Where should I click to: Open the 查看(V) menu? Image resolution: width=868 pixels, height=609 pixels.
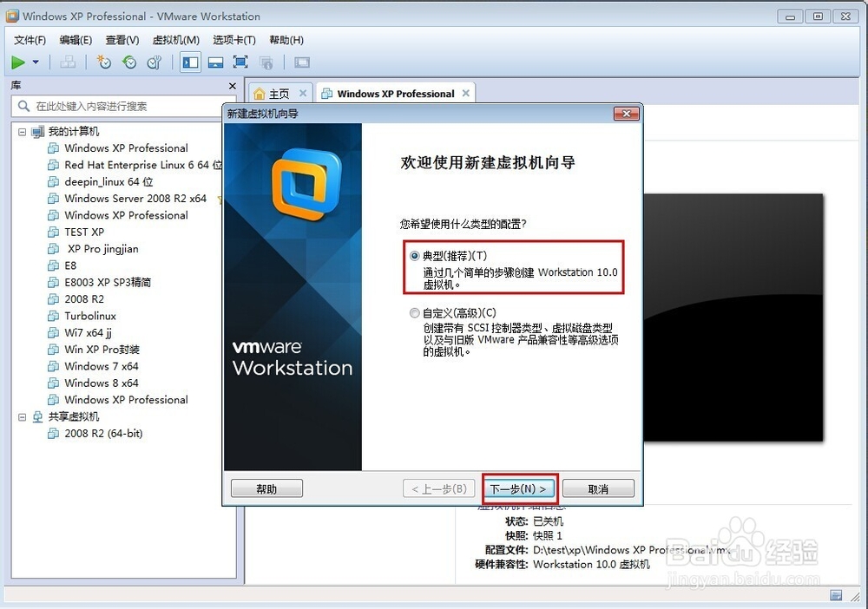point(122,40)
